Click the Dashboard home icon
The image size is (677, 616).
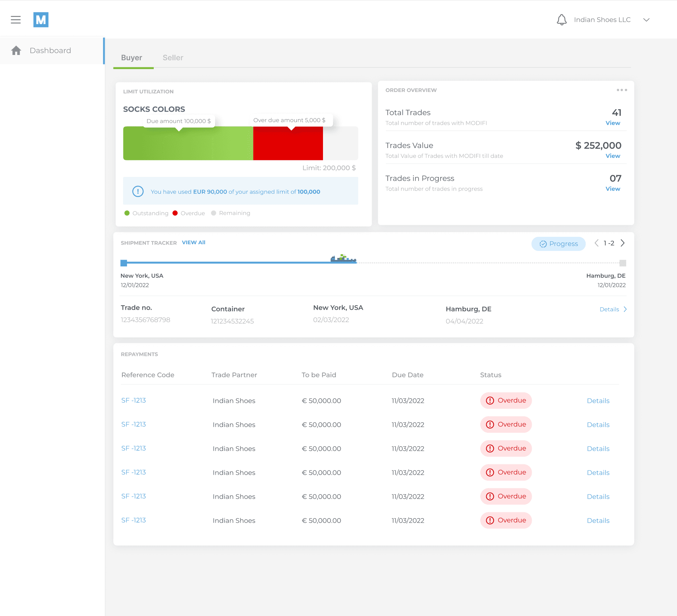tap(16, 50)
